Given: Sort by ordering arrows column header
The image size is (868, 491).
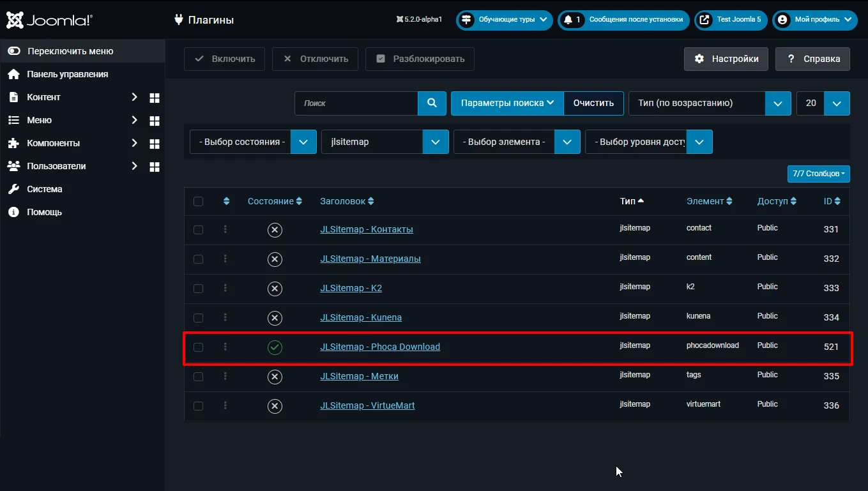Looking at the screenshot, I should pyautogui.click(x=226, y=201).
